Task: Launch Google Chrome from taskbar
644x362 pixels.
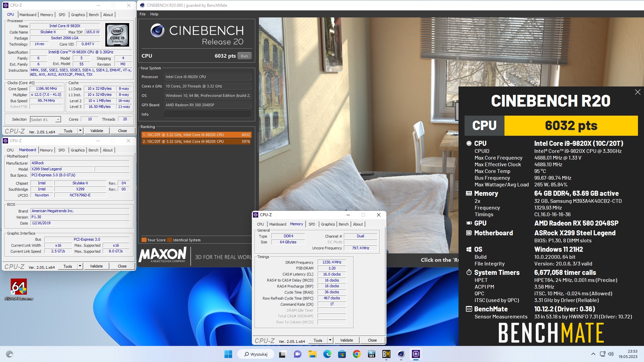Action: pos(357,354)
